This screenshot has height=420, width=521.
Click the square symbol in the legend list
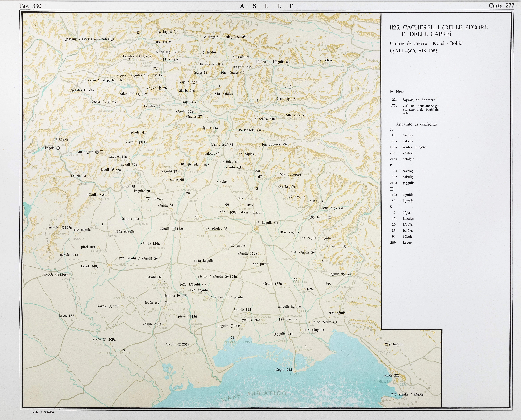coord(392,189)
